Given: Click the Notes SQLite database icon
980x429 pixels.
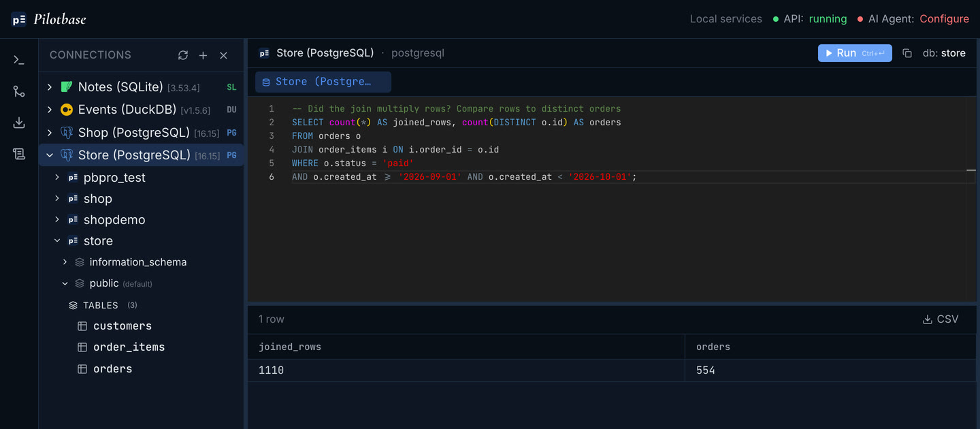Looking at the screenshot, I should click(x=67, y=87).
